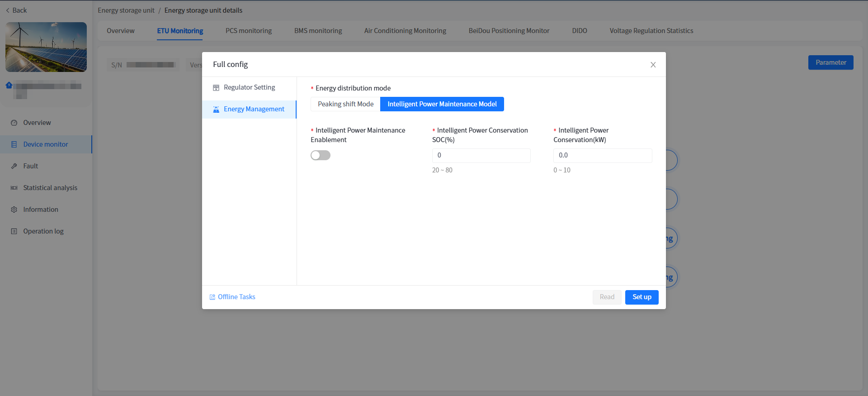Image resolution: width=868 pixels, height=396 pixels.
Task: Click the Regulator Setting icon
Action: (216, 88)
